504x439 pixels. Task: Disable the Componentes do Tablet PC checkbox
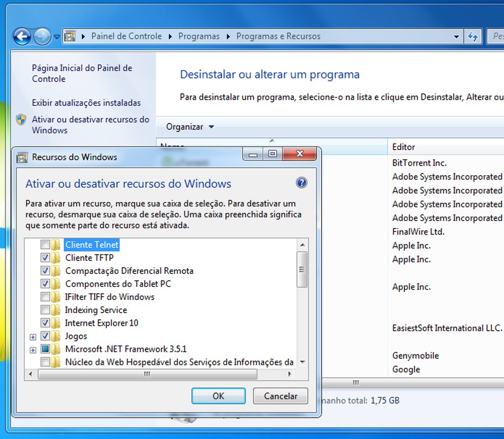tap(44, 283)
